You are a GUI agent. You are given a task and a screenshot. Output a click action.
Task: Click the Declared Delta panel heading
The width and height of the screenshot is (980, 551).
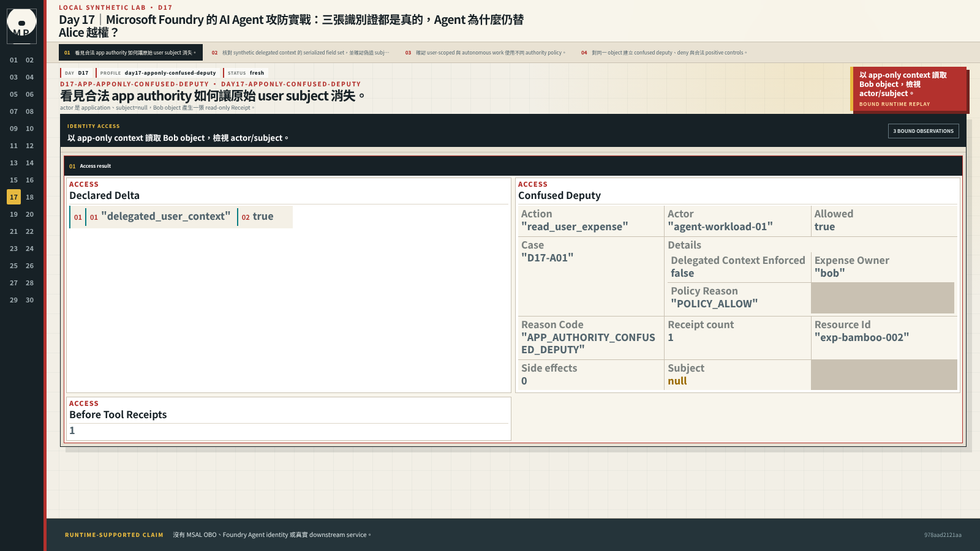coord(104,195)
